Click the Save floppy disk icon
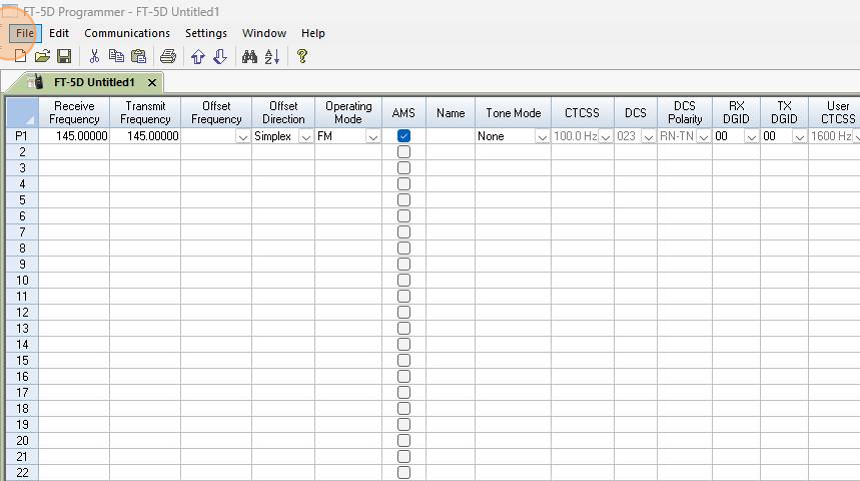The image size is (860, 481). (x=64, y=56)
